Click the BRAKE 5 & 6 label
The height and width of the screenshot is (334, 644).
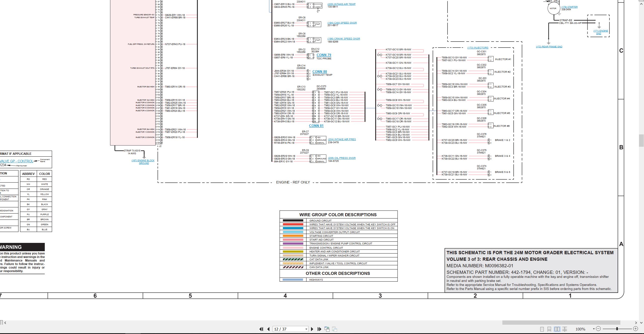point(502,172)
